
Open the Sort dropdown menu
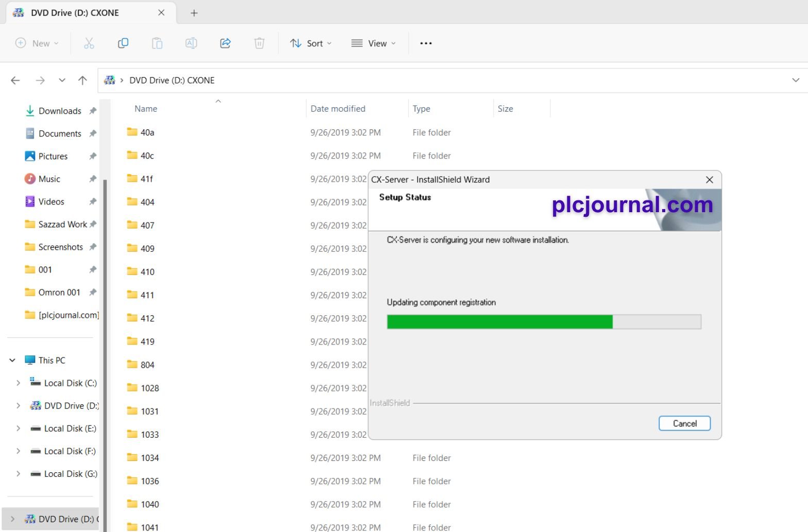(x=311, y=43)
